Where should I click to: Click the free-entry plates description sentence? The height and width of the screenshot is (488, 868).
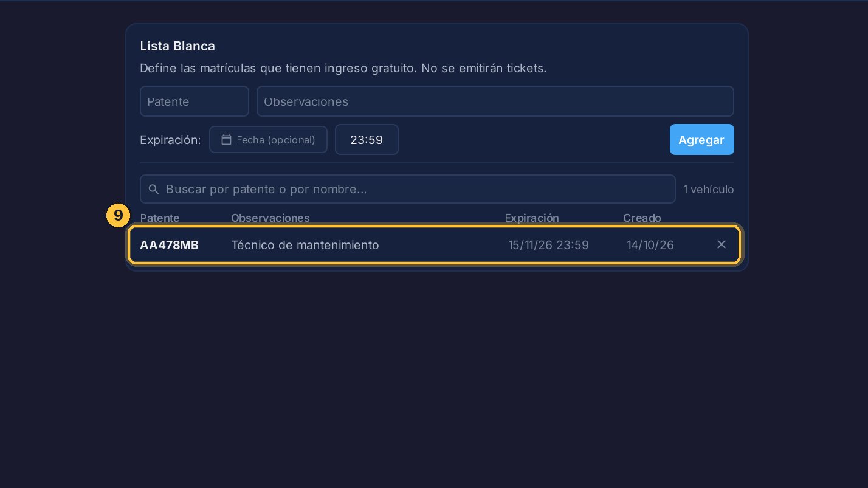pyautogui.click(x=343, y=68)
